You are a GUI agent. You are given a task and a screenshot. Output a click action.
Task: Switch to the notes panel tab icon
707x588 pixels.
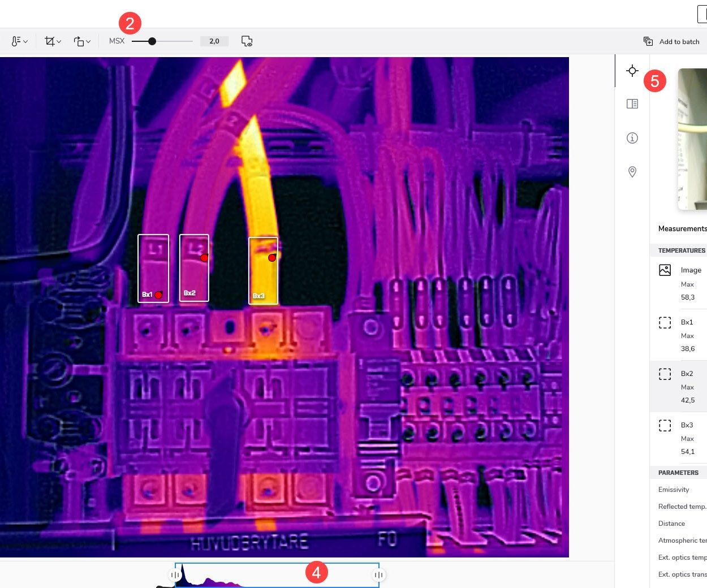coord(632,104)
